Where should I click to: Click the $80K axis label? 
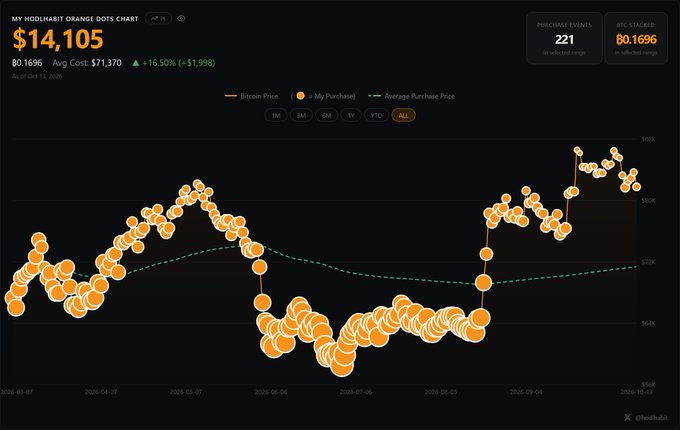click(648, 200)
